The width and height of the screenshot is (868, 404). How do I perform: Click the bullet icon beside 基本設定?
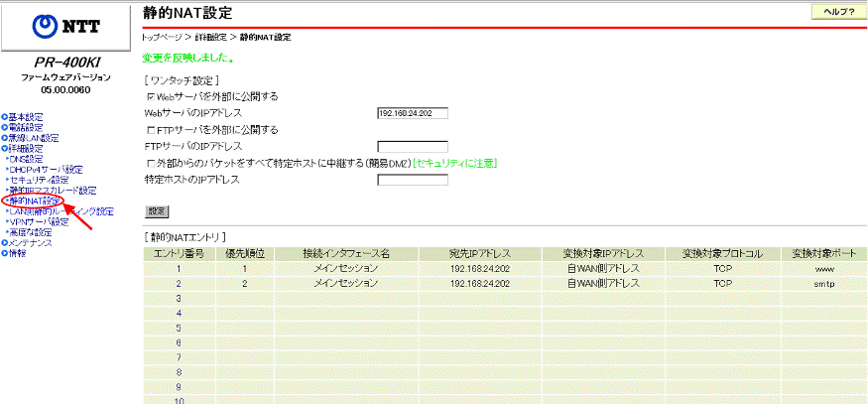(x=4, y=116)
